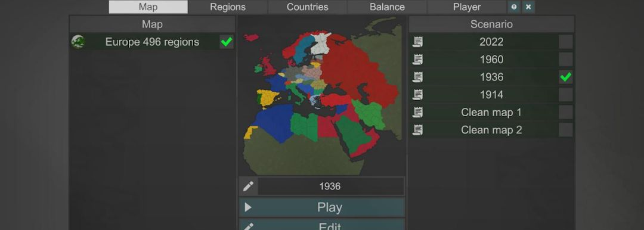
Task: Click the Map panel header
Action: pos(152,24)
